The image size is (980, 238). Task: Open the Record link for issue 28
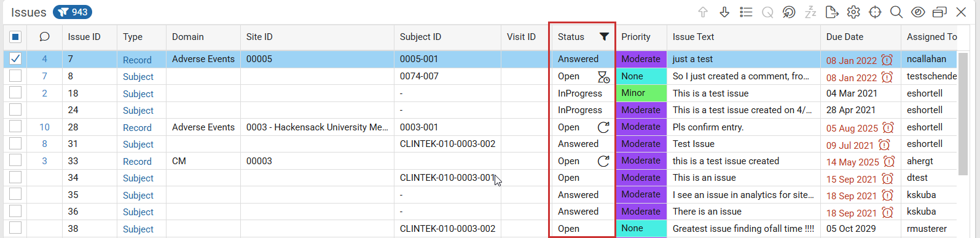click(137, 127)
